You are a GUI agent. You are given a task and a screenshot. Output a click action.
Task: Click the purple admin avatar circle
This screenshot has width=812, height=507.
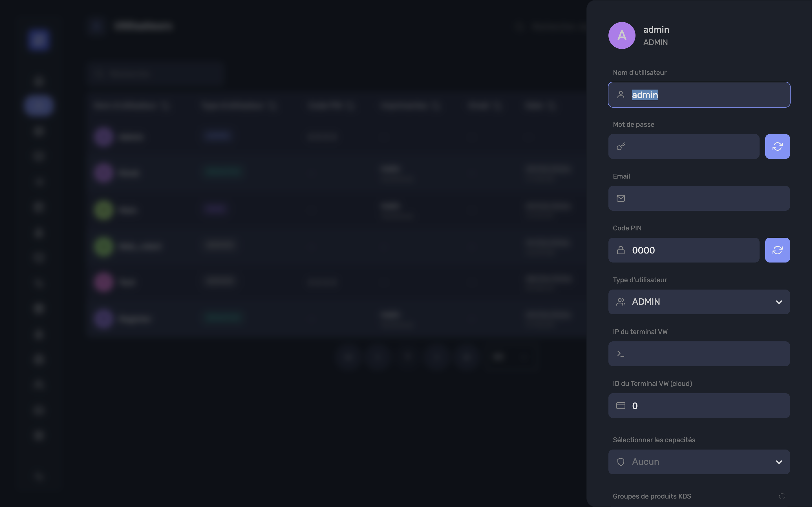(622, 35)
